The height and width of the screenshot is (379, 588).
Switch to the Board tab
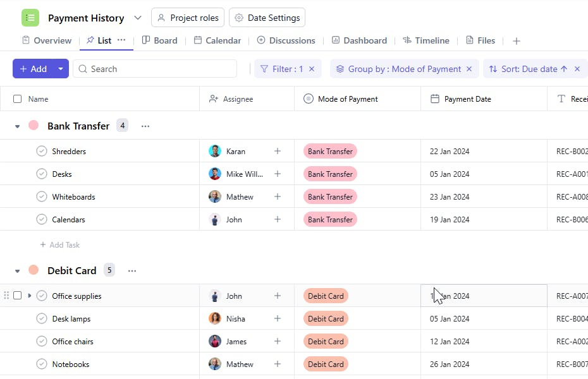(159, 40)
